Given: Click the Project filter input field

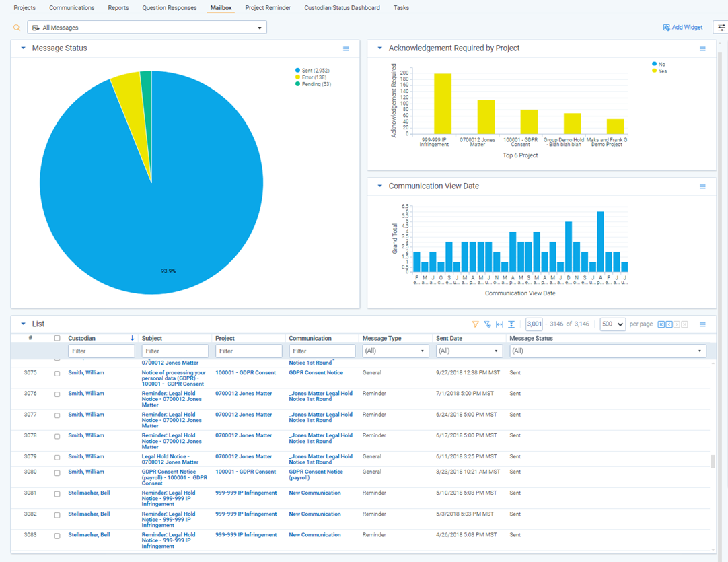Looking at the screenshot, I should click(248, 351).
